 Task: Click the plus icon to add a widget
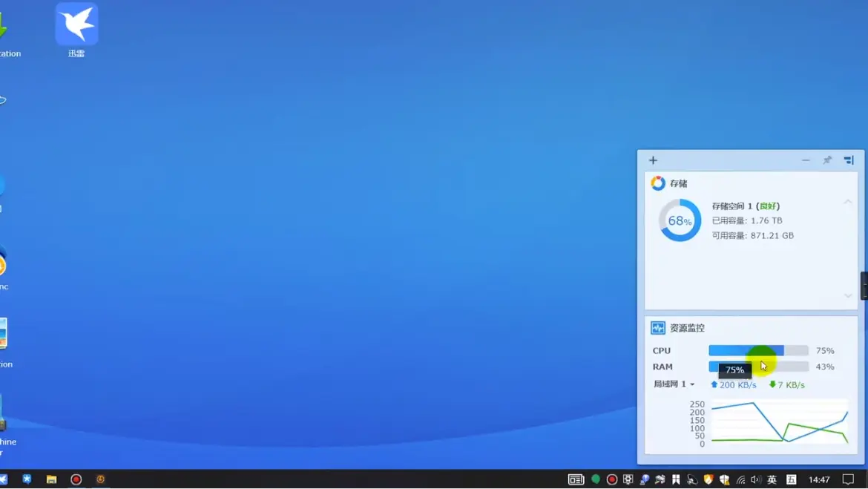[x=653, y=160]
